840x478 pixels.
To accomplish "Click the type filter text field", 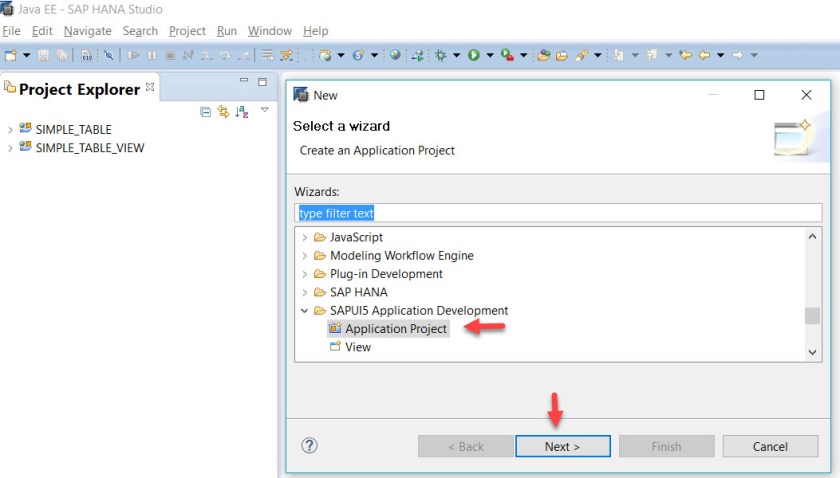I will click(x=558, y=213).
